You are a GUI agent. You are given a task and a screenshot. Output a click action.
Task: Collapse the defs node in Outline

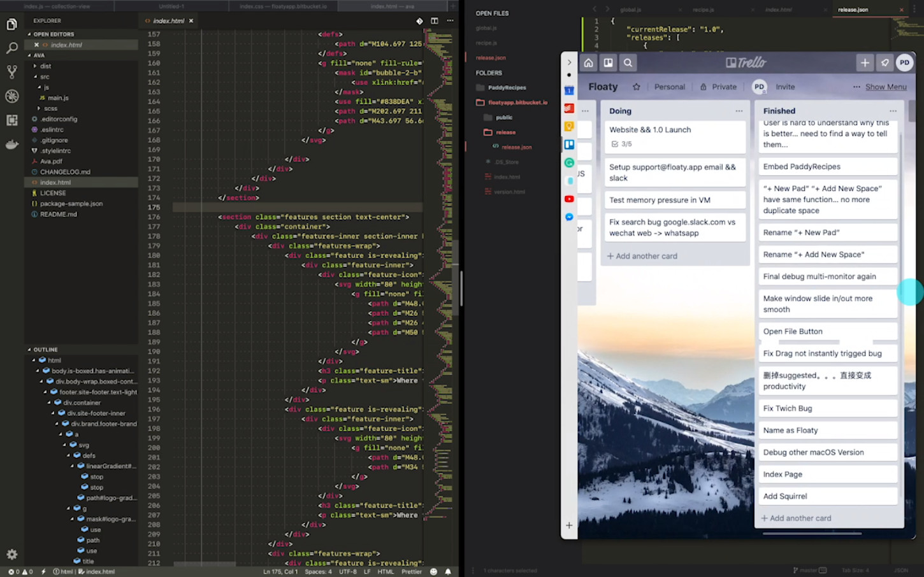(x=68, y=455)
